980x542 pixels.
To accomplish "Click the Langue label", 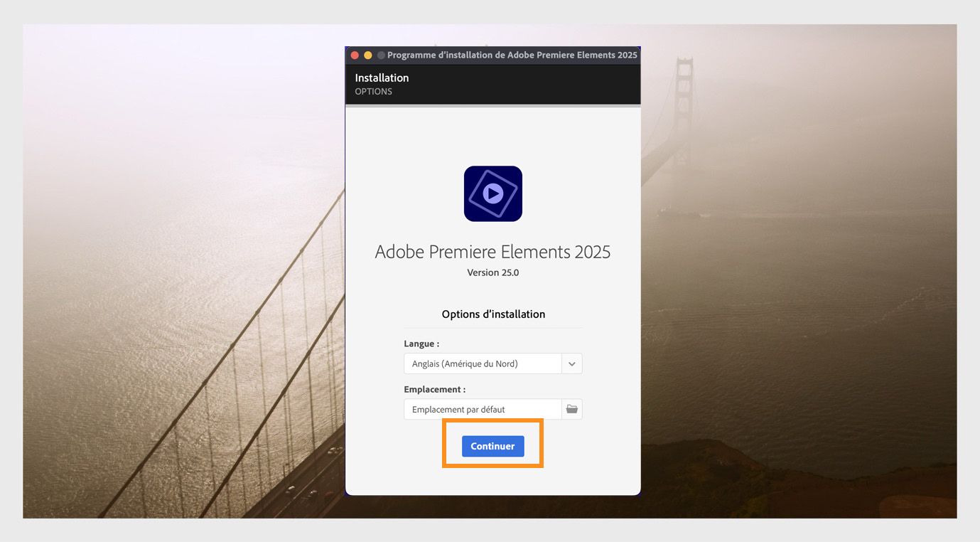I will [x=421, y=344].
